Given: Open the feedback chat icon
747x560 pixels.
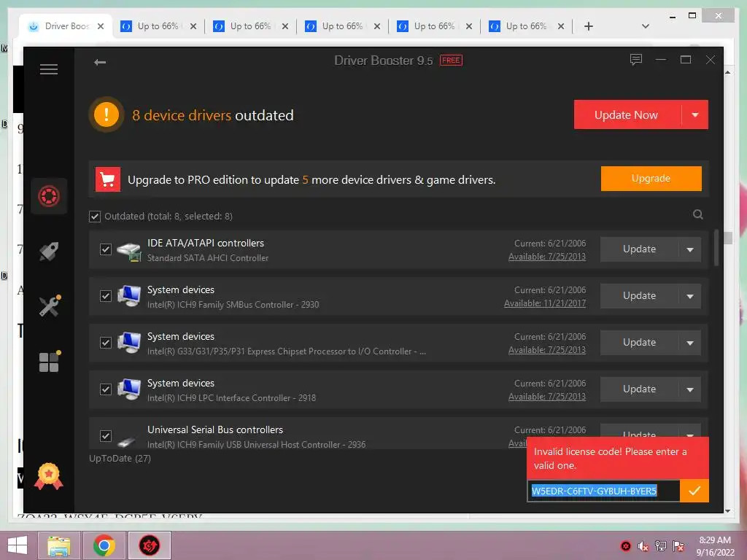Looking at the screenshot, I should [x=636, y=60].
